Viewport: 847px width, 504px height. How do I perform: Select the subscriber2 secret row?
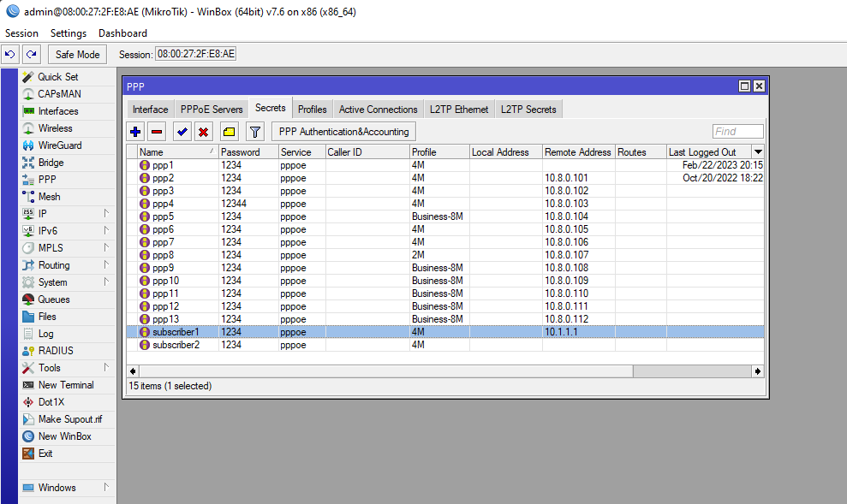(x=445, y=345)
